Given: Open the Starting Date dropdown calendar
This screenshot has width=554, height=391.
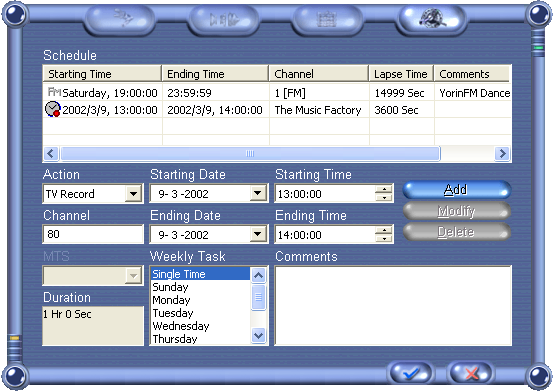Looking at the screenshot, I should pos(258,194).
